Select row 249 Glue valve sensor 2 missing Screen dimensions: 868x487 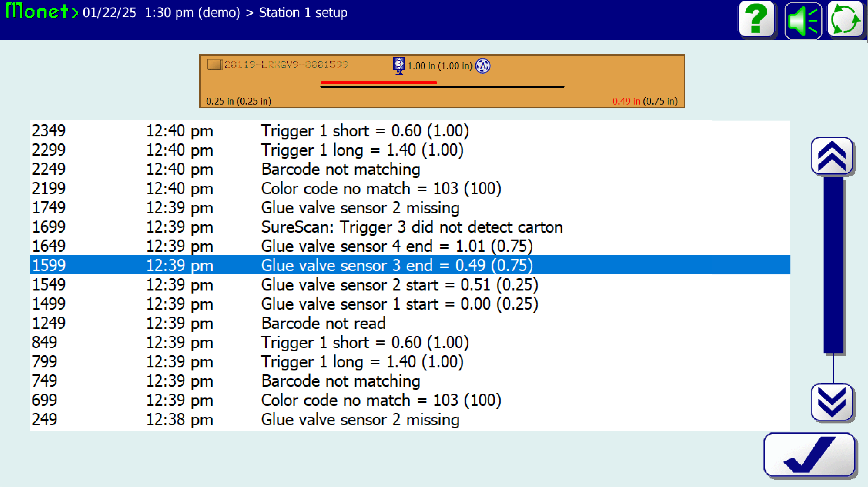pyautogui.click(x=410, y=419)
